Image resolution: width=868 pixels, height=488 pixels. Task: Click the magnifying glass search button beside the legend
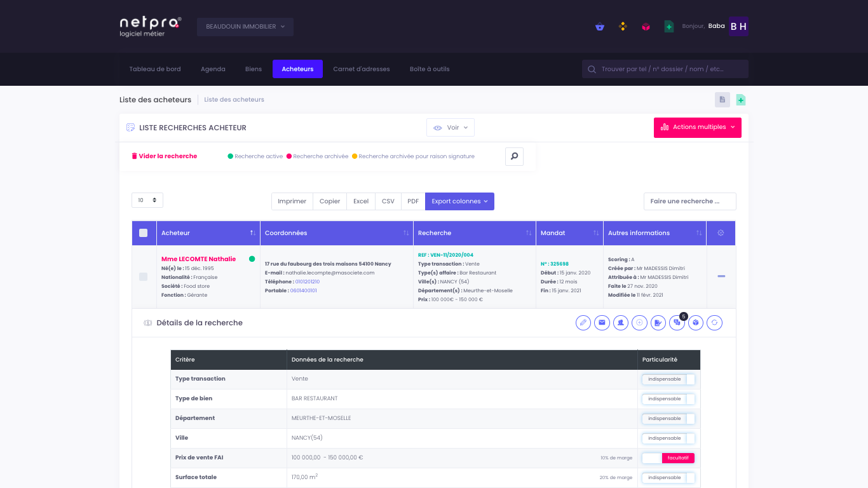click(514, 156)
